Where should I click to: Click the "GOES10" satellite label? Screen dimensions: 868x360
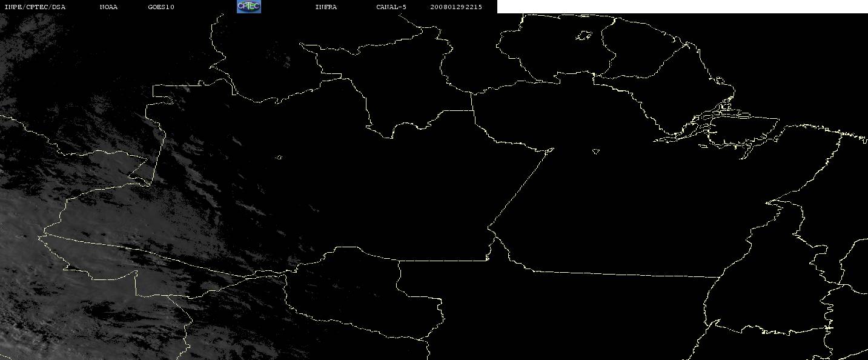coord(161,7)
